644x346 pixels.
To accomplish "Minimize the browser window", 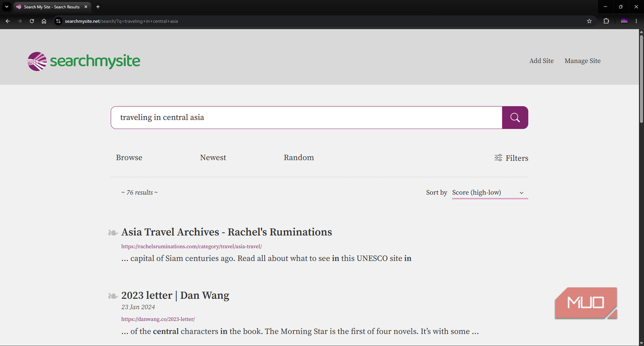I will [605, 7].
